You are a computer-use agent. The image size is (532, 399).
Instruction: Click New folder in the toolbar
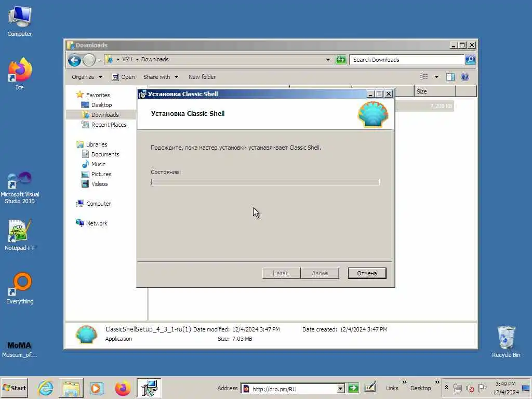pyautogui.click(x=202, y=77)
